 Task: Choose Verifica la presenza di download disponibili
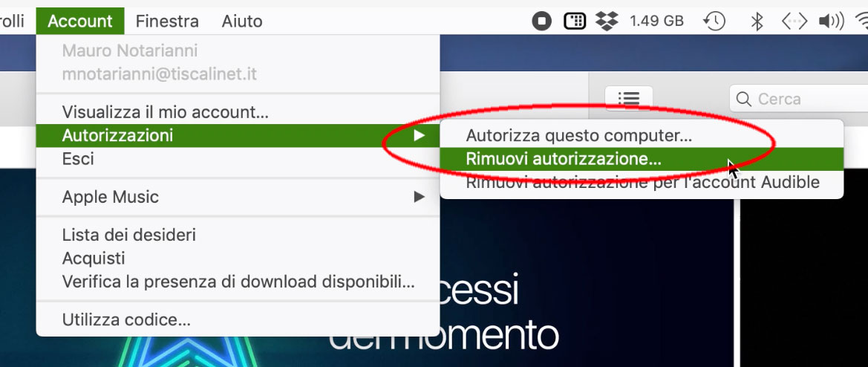(x=238, y=282)
